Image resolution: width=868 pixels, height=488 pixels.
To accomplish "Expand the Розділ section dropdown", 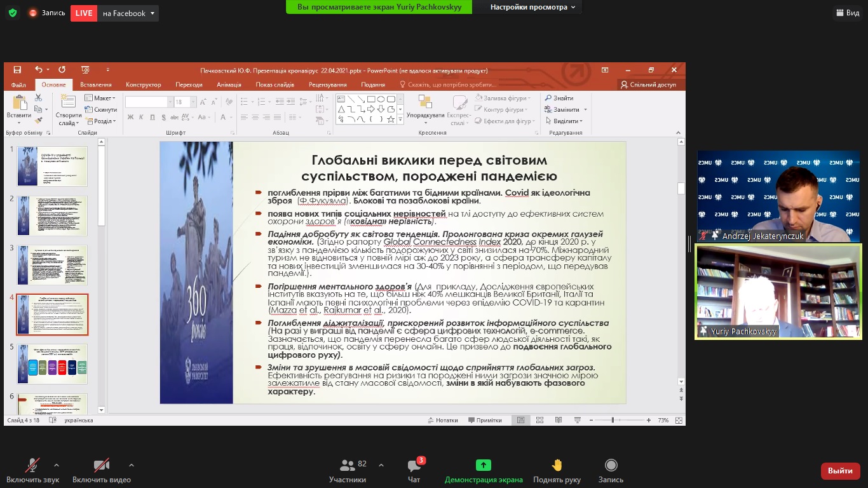I will click(100, 121).
